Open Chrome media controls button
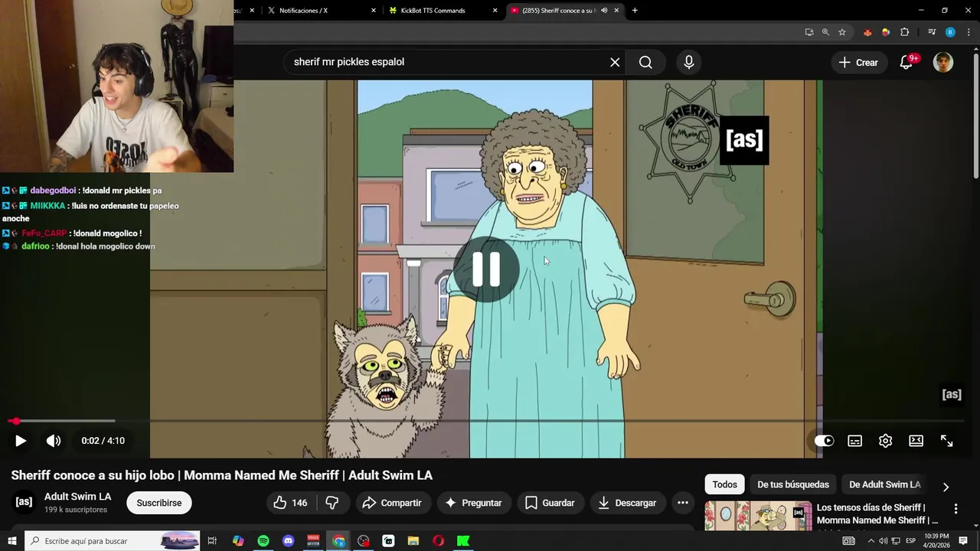This screenshot has height=551, width=980. tap(932, 32)
